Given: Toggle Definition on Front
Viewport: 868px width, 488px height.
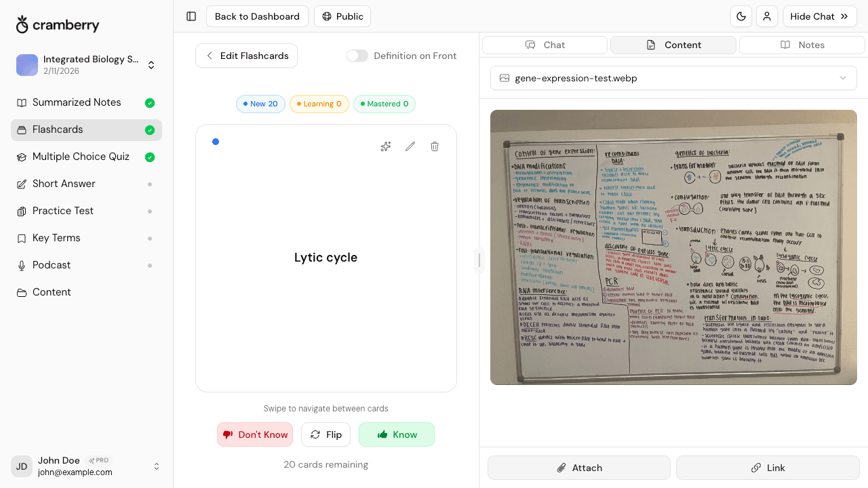Looking at the screenshot, I should 357,56.
